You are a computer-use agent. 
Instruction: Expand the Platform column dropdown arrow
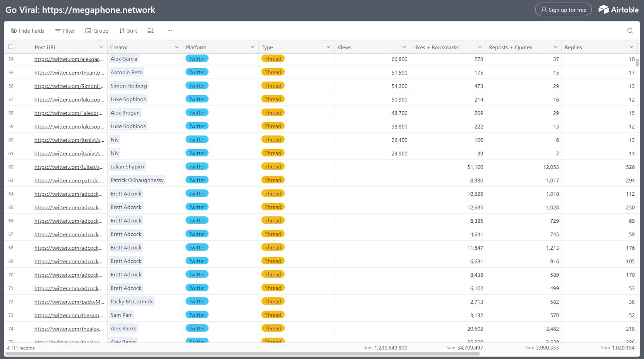tap(252, 47)
